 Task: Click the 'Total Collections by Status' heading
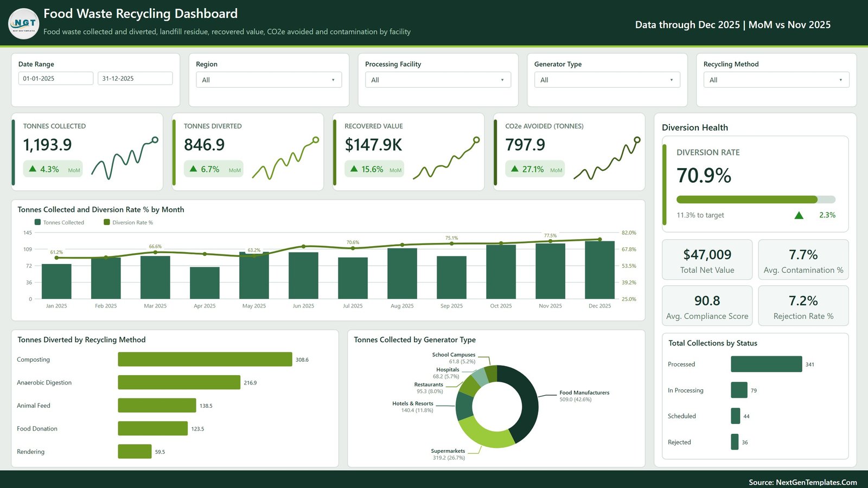(713, 343)
